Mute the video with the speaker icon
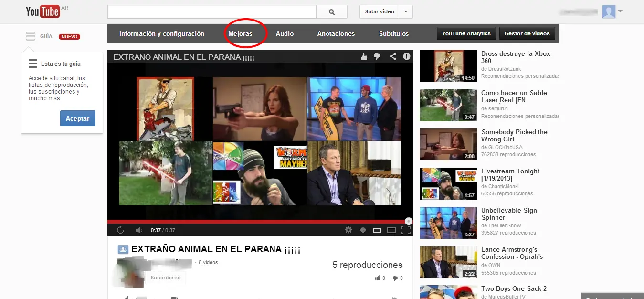The height and width of the screenshot is (299, 644). coord(139,230)
